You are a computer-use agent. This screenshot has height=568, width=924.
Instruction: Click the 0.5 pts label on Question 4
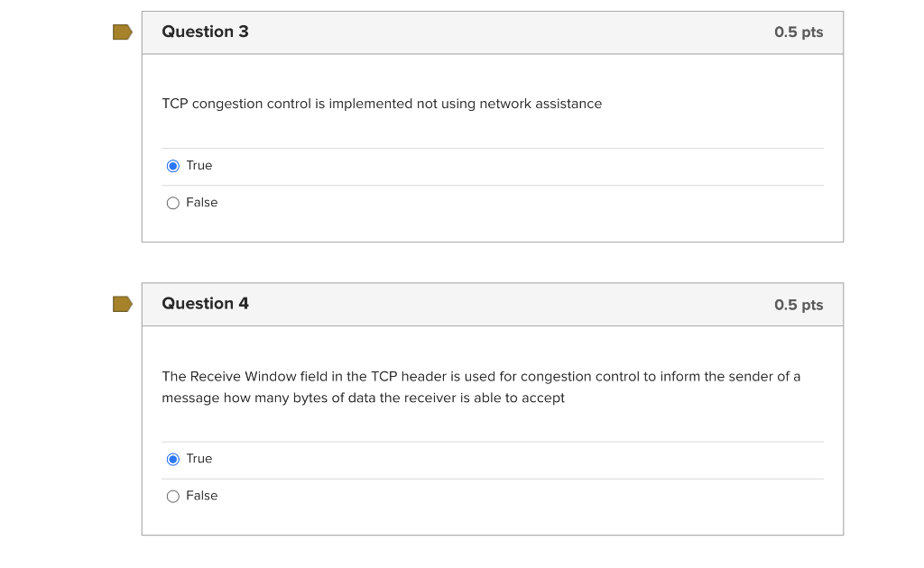tap(799, 305)
